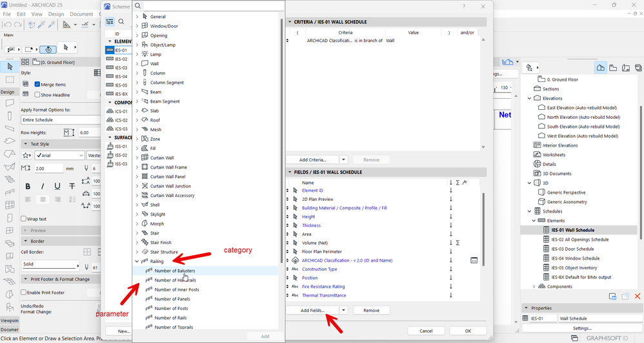Click the Project Map icon in the Navigator

coord(601,68)
